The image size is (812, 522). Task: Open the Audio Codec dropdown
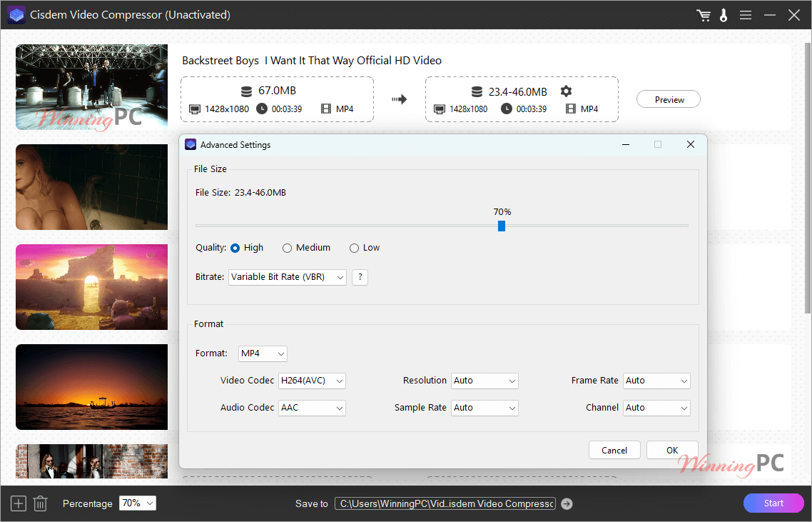(x=312, y=408)
